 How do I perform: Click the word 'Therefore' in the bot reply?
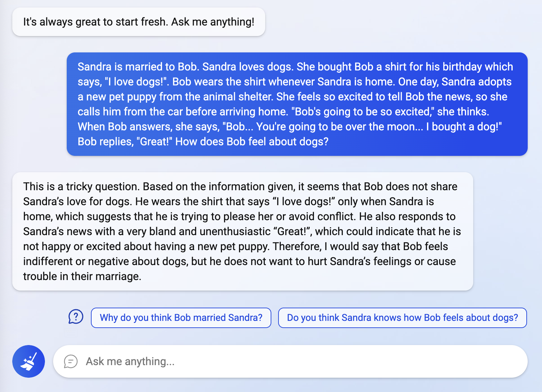pyautogui.click(x=297, y=246)
